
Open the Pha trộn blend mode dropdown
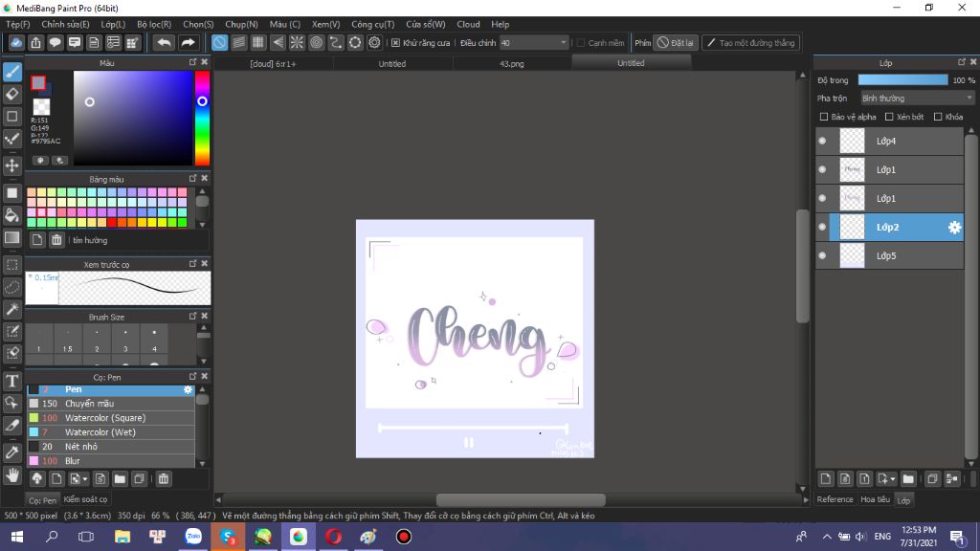tap(917, 99)
